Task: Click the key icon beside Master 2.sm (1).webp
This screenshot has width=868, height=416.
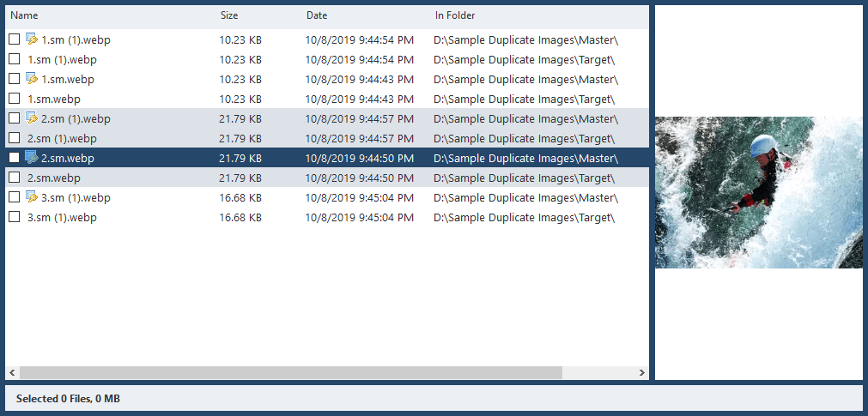Action: click(x=32, y=118)
